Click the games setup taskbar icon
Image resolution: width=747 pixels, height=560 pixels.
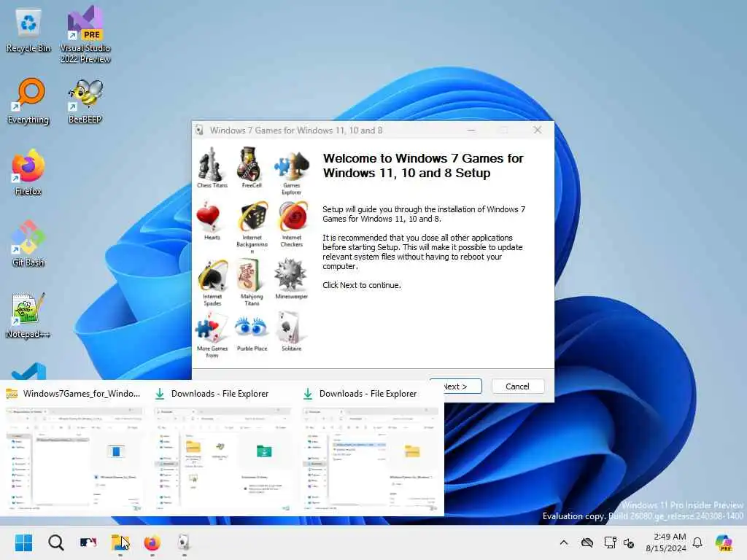184,542
